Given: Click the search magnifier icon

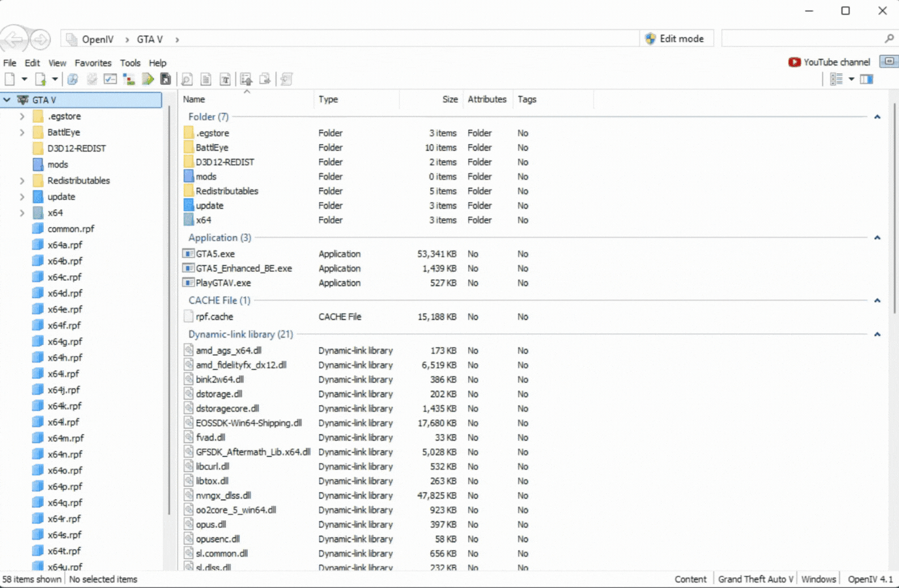Looking at the screenshot, I should coord(889,39).
